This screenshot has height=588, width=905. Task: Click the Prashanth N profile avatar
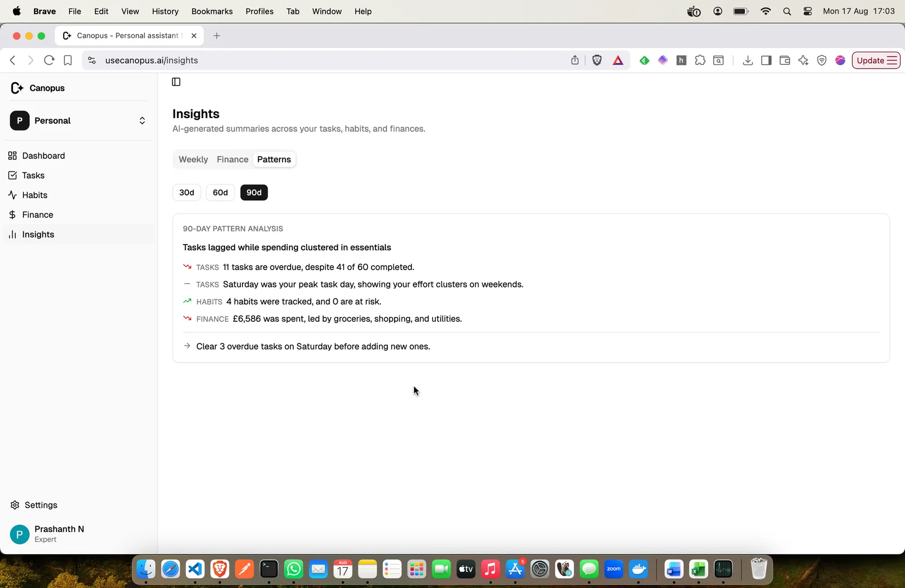pos(20,534)
